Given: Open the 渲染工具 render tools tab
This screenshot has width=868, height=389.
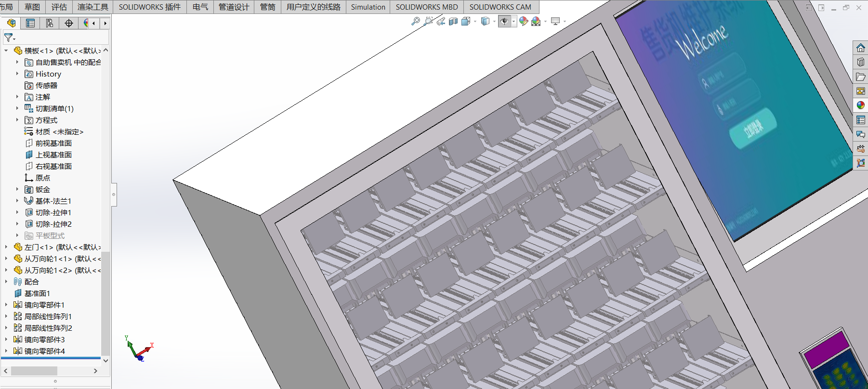Looking at the screenshot, I should pyautogui.click(x=93, y=7).
